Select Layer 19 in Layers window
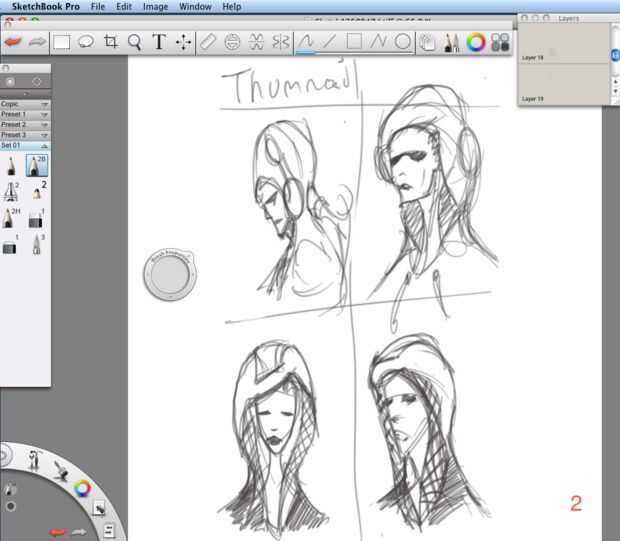This screenshot has width=620, height=541. [x=563, y=83]
